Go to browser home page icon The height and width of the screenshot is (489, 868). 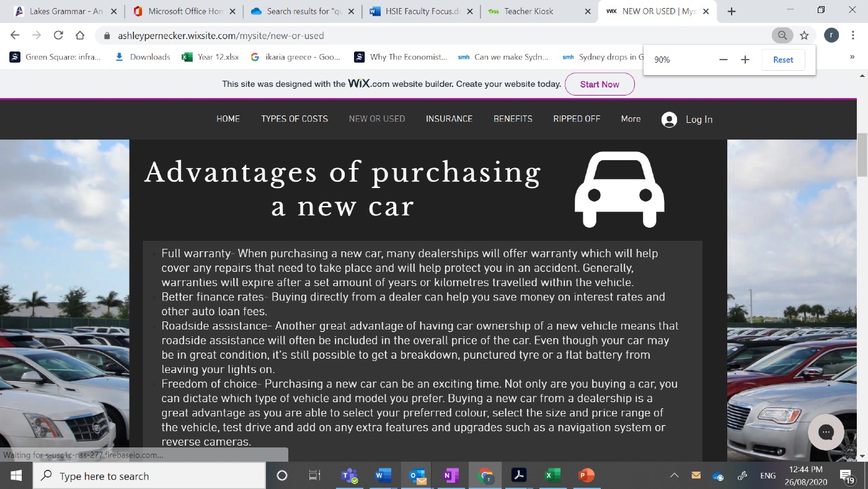pos(80,35)
